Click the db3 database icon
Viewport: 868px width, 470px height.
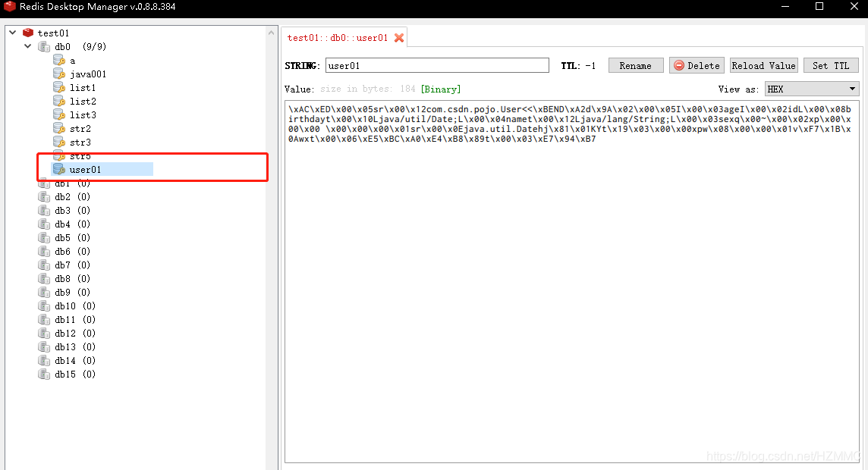click(x=44, y=210)
